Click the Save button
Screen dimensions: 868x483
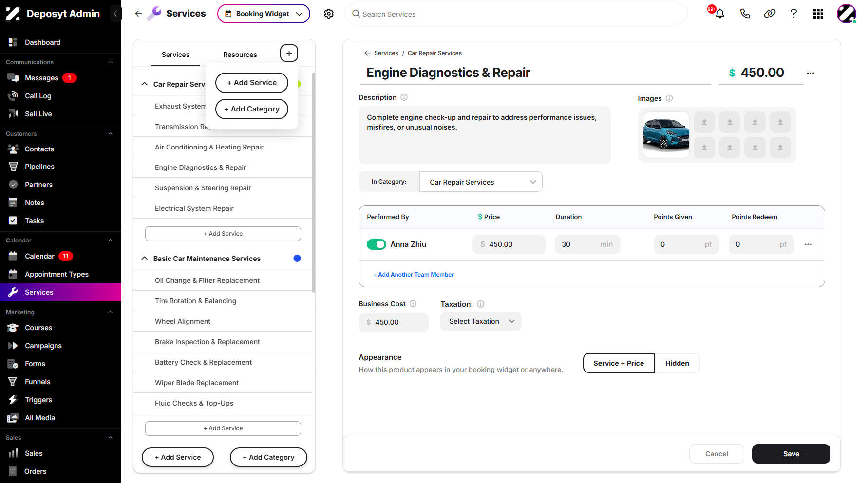tap(791, 454)
